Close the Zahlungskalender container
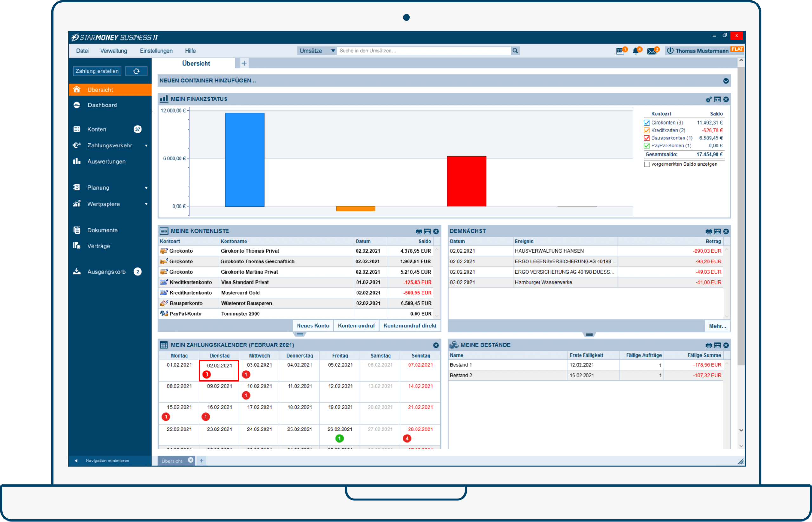Image resolution: width=812 pixels, height=522 pixels. coord(436,345)
